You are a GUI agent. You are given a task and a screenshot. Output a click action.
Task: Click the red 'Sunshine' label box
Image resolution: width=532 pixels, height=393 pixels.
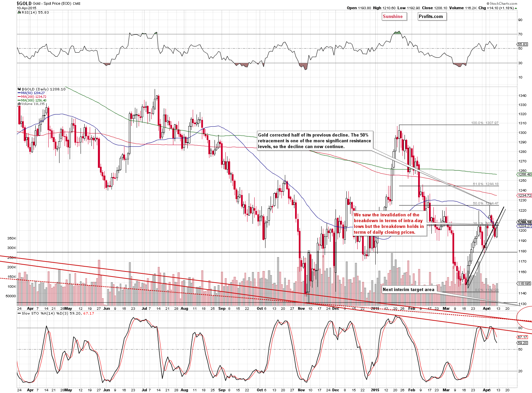click(x=394, y=16)
